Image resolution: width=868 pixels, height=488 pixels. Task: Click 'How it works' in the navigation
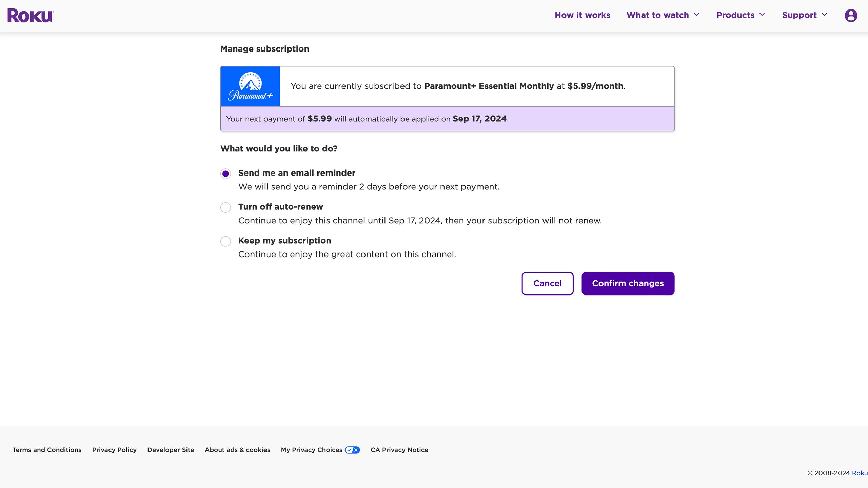pyautogui.click(x=582, y=15)
